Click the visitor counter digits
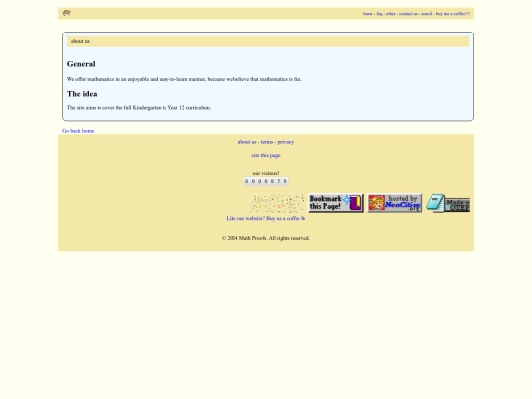 (x=266, y=181)
